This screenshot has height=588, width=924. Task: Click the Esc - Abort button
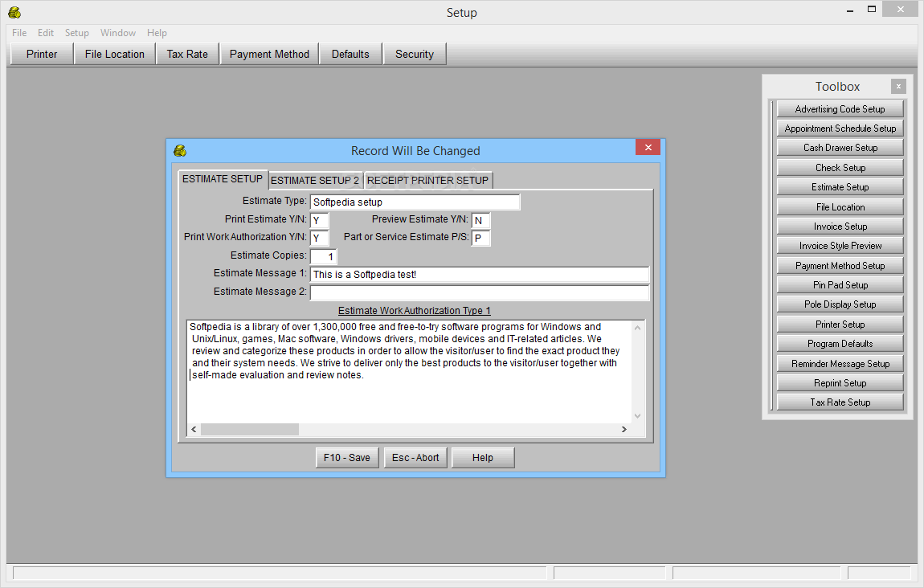click(415, 458)
